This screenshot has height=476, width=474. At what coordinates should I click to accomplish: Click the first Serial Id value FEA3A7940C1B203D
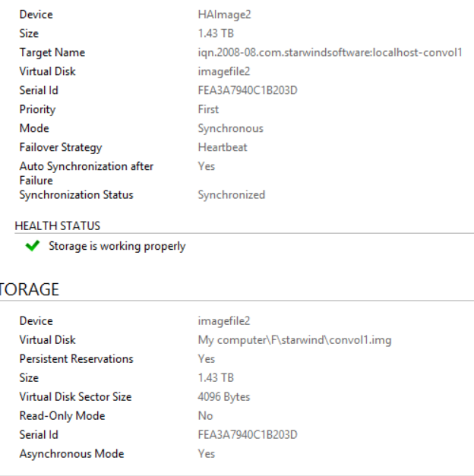[x=248, y=90]
